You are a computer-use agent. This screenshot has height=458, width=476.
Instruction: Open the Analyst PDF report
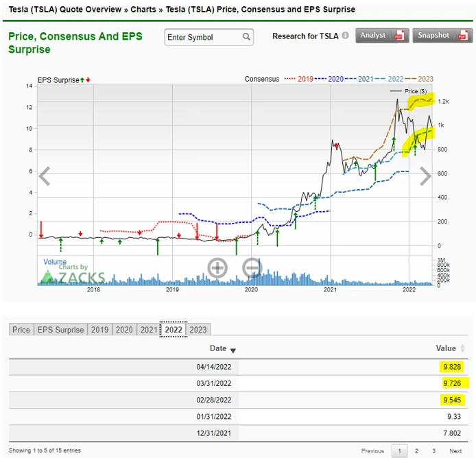point(382,36)
